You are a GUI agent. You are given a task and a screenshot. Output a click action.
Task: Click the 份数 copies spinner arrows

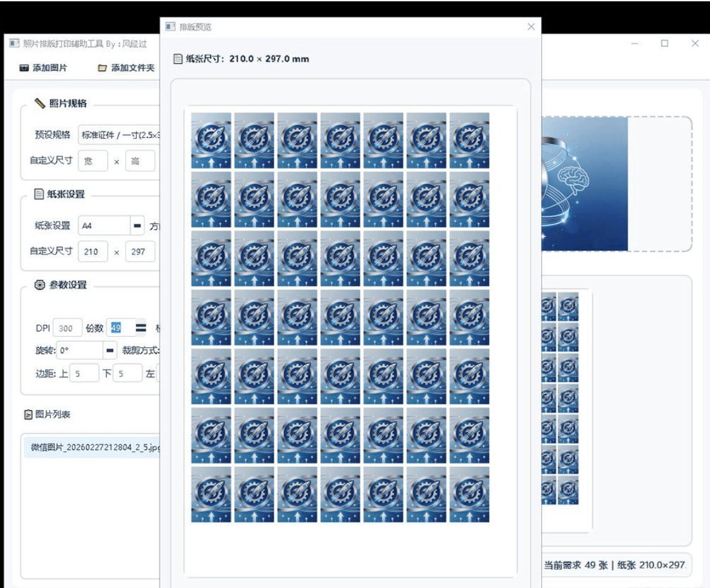[140, 328]
